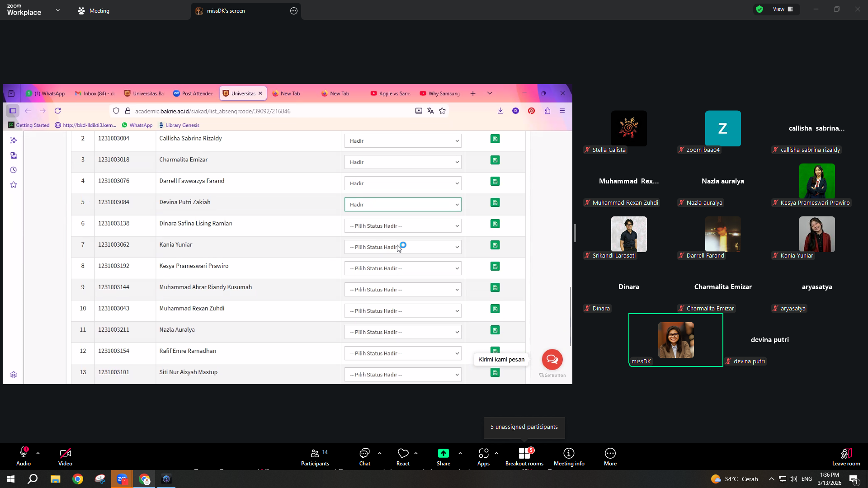Open File Explorer from the taskbar
The image size is (868, 488).
point(55,479)
